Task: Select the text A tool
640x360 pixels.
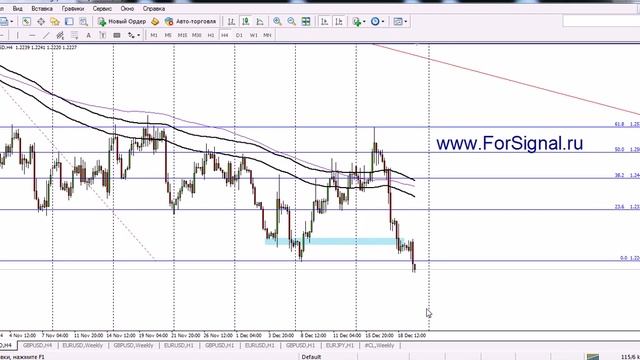Action: pos(89,36)
